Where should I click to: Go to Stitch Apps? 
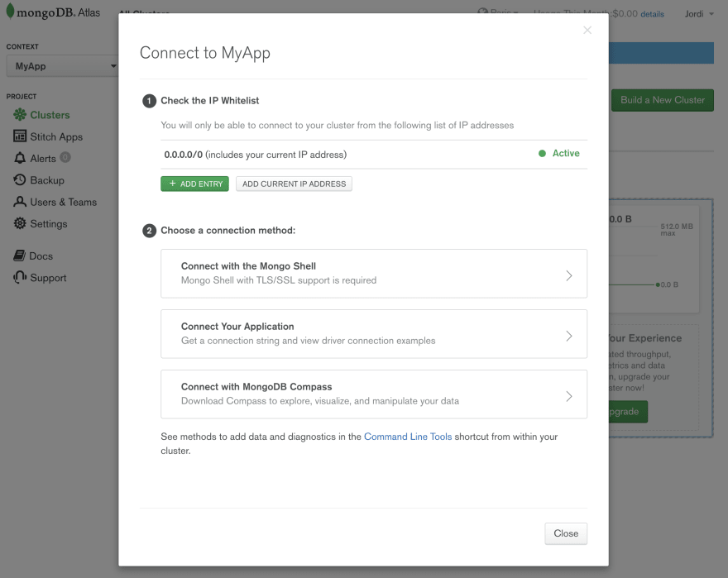56,136
